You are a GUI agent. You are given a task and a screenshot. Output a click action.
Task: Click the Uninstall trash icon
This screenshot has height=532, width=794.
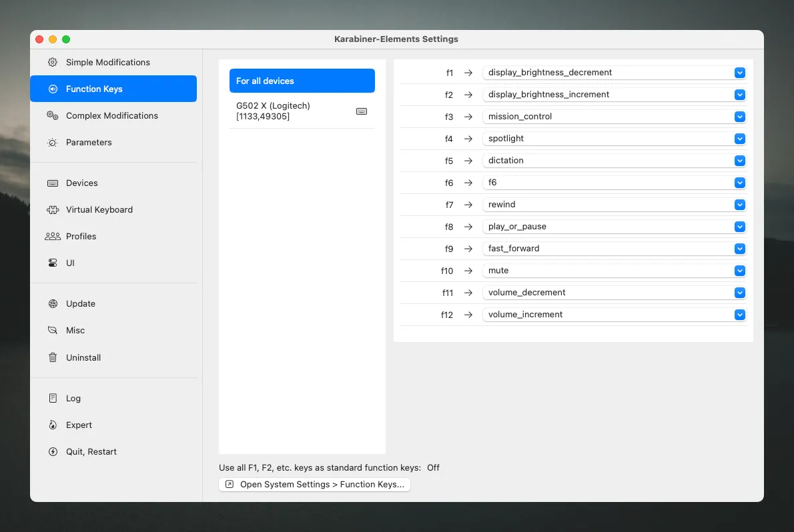[x=53, y=357]
